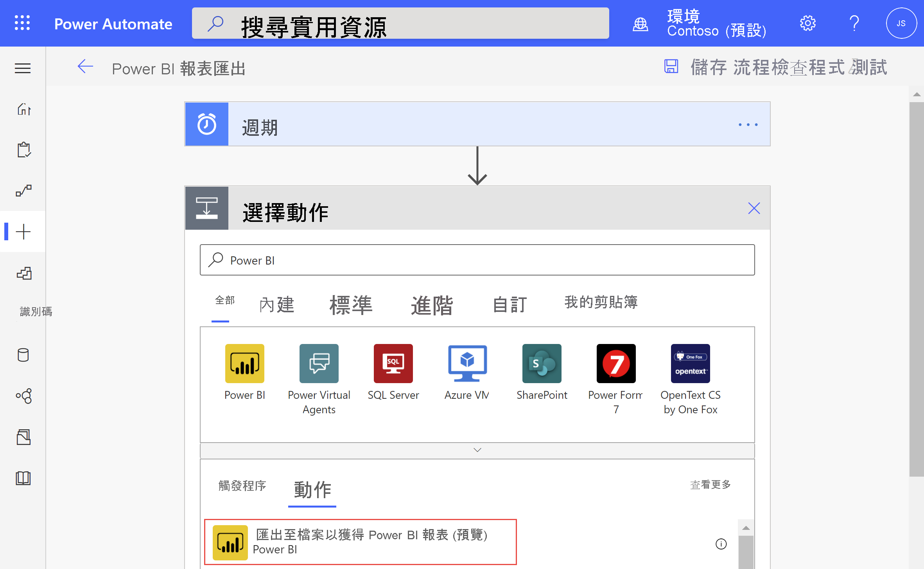Click the 查看更多 link

(710, 484)
